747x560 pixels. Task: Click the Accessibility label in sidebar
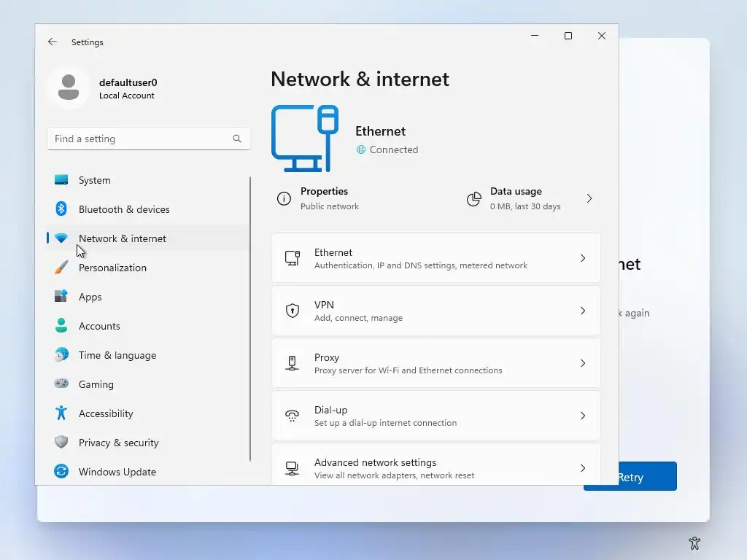pyautogui.click(x=106, y=413)
